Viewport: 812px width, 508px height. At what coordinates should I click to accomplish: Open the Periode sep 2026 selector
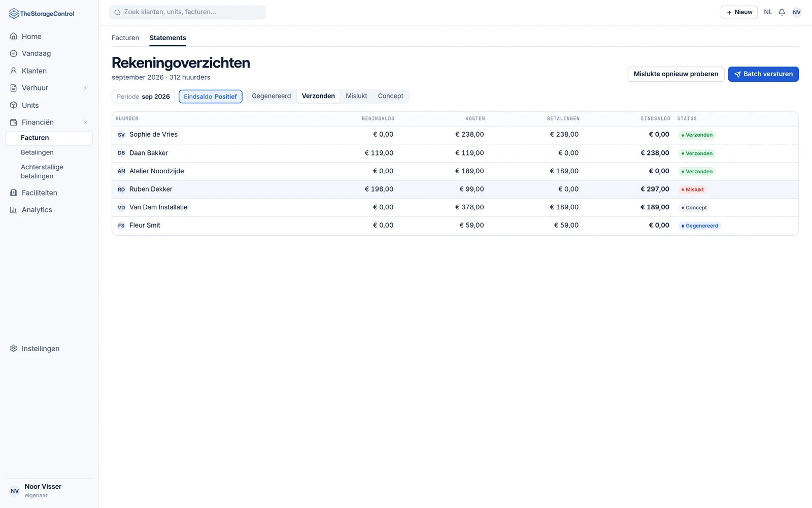(x=143, y=97)
